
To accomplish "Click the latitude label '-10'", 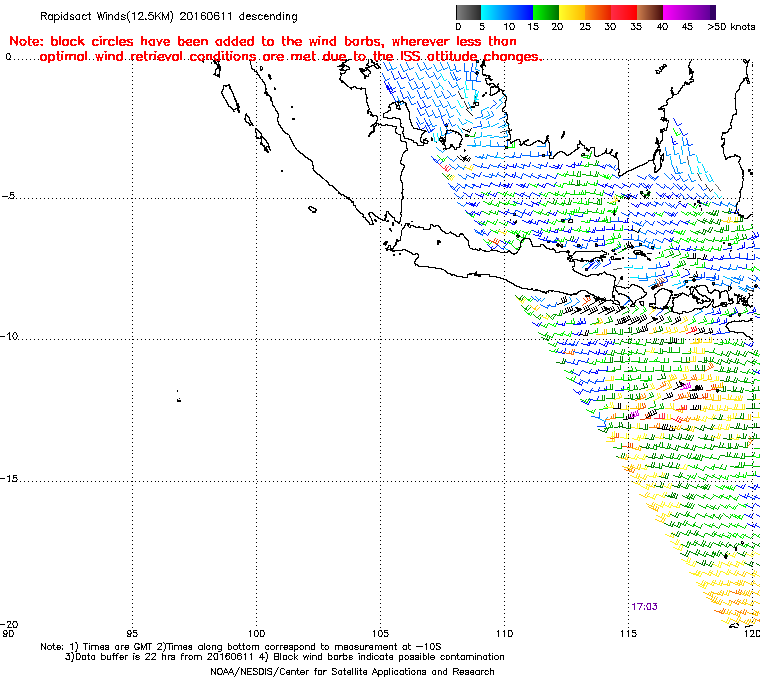I will 9,336.
